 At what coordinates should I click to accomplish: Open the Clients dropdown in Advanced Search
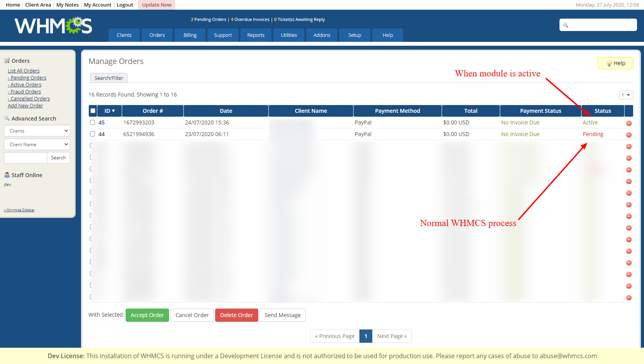(37, 131)
